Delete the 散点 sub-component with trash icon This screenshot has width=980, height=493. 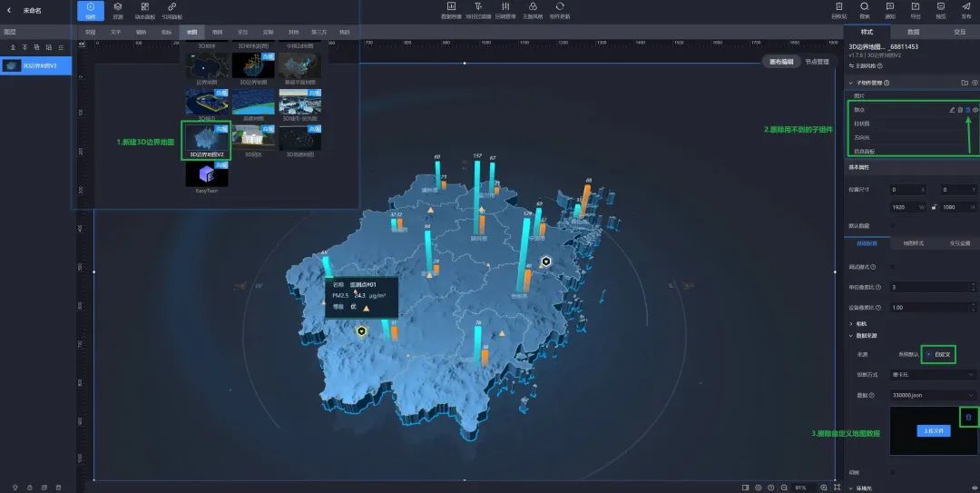click(x=968, y=110)
